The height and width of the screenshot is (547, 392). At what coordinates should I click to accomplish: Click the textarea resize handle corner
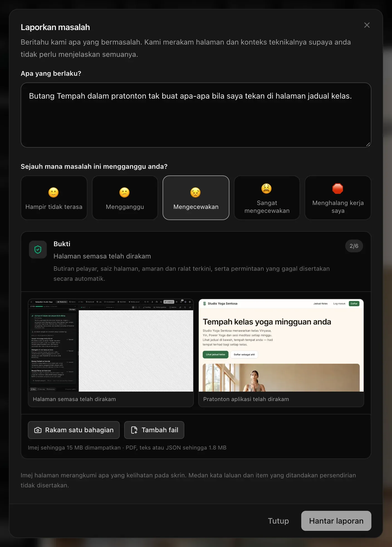coord(368,144)
